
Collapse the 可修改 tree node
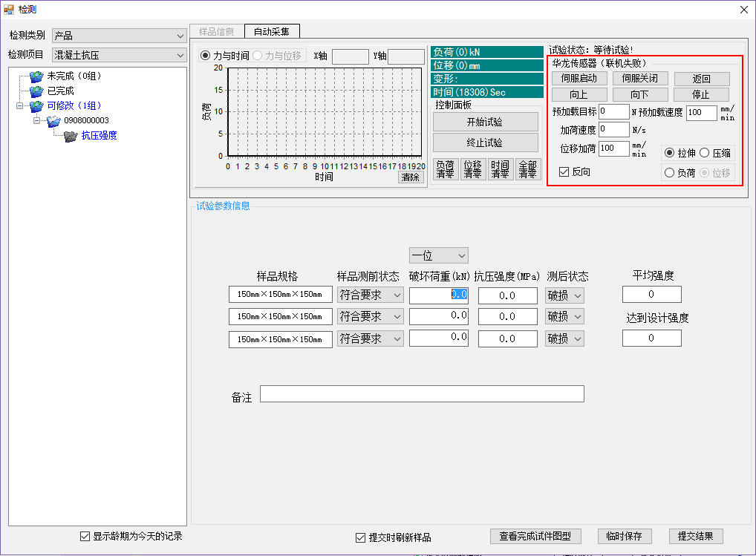tap(19, 105)
